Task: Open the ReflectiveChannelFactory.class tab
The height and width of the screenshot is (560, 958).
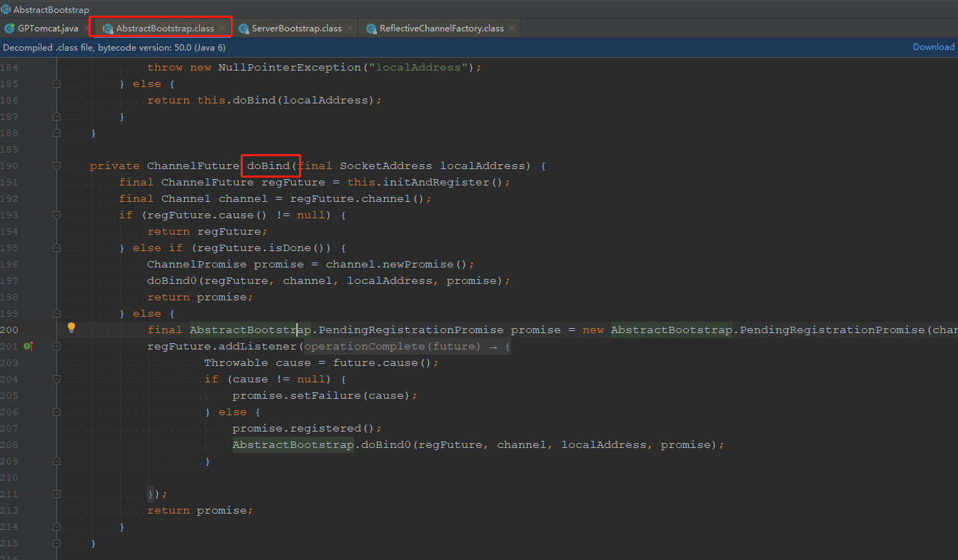Action: click(x=441, y=29)
